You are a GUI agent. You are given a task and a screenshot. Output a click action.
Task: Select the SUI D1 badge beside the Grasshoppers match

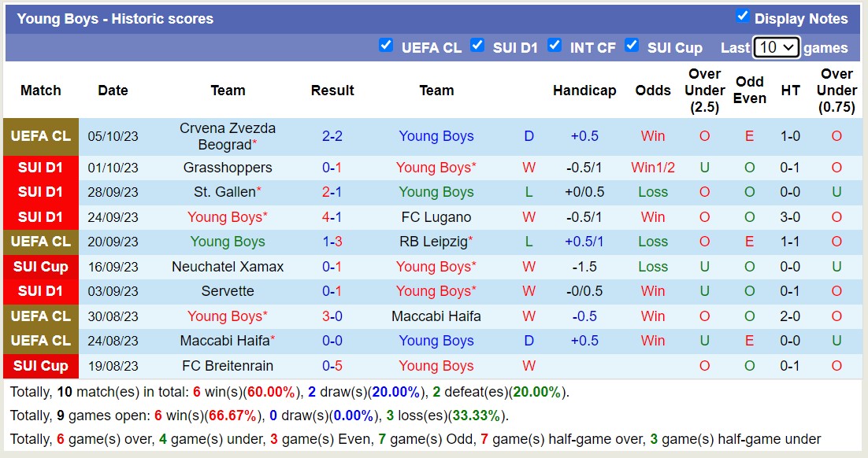[x=40, y=168]
